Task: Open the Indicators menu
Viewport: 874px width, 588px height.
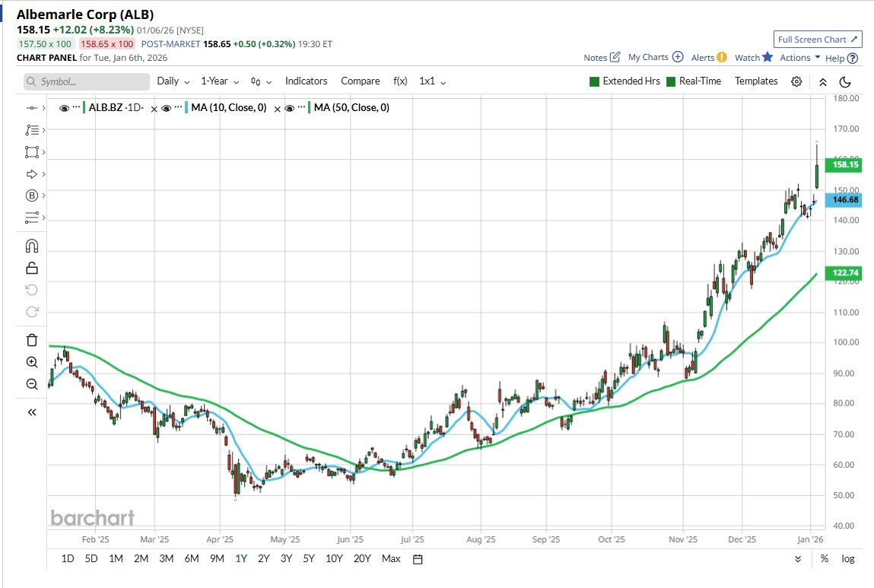Action: point(306,81)
